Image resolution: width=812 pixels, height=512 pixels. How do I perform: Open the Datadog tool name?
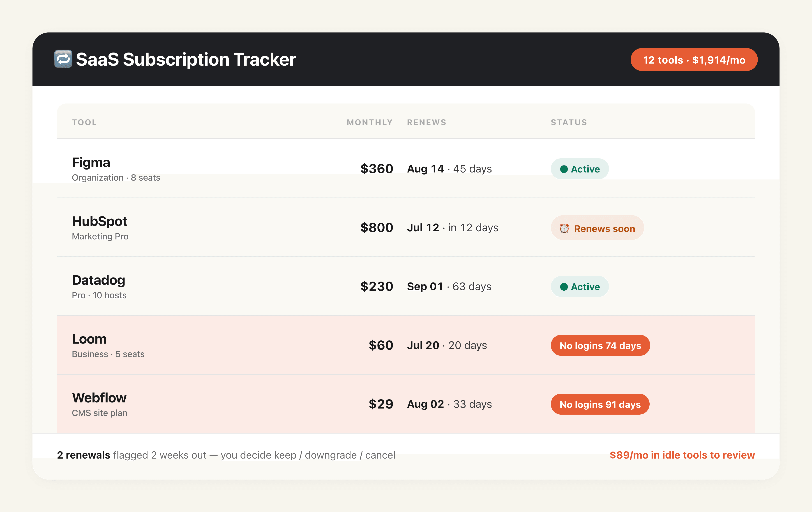[x=99, y=280]
